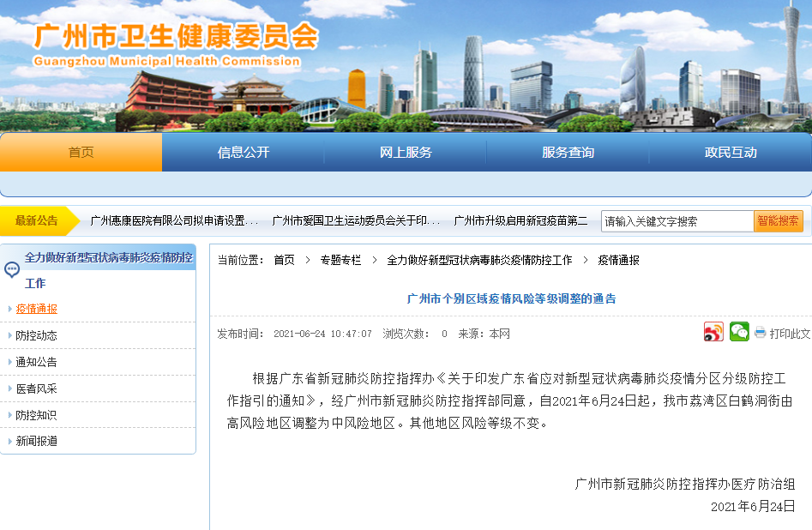Share article via WeChat icon
Image resolution: width=812 pixels, height=530 pixels.
point(739,332)
